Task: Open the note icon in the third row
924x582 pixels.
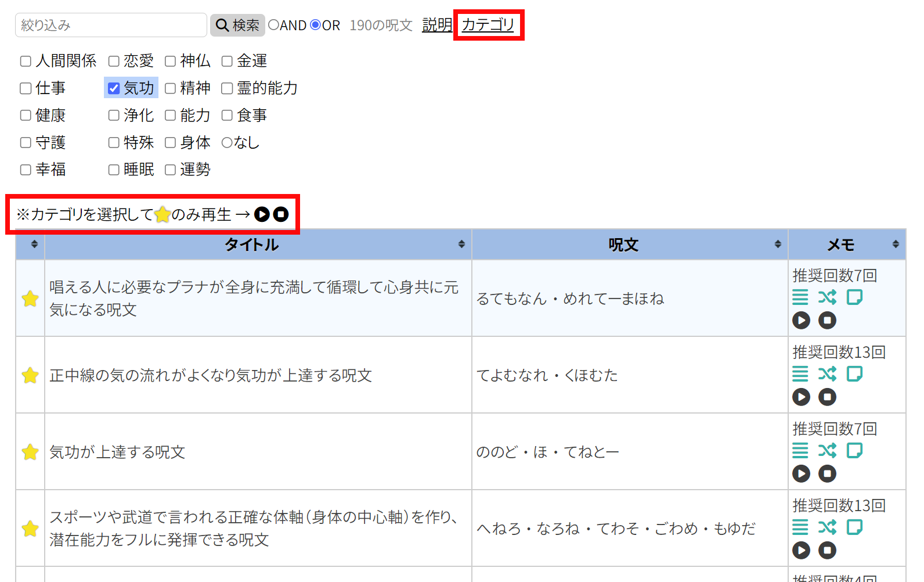Action: (x=854, y=451)
